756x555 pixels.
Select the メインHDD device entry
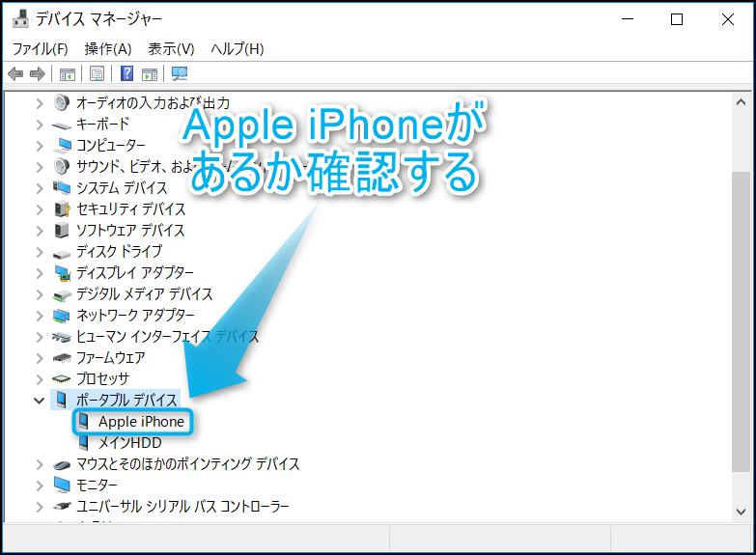tap(129, 443)
